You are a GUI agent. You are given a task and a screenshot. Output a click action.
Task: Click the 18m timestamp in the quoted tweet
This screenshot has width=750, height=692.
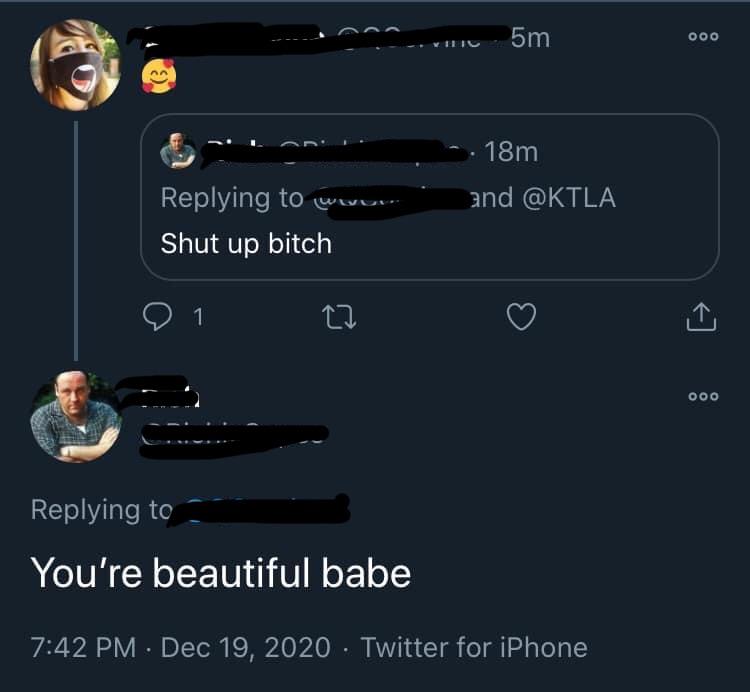(510, 151)
